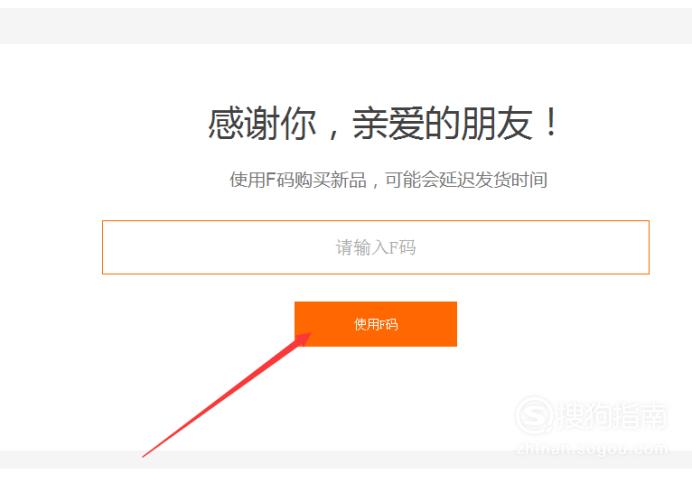Focus the 请输入F码 input field
This screenshot has height=483, width=692.
(376, 247)
